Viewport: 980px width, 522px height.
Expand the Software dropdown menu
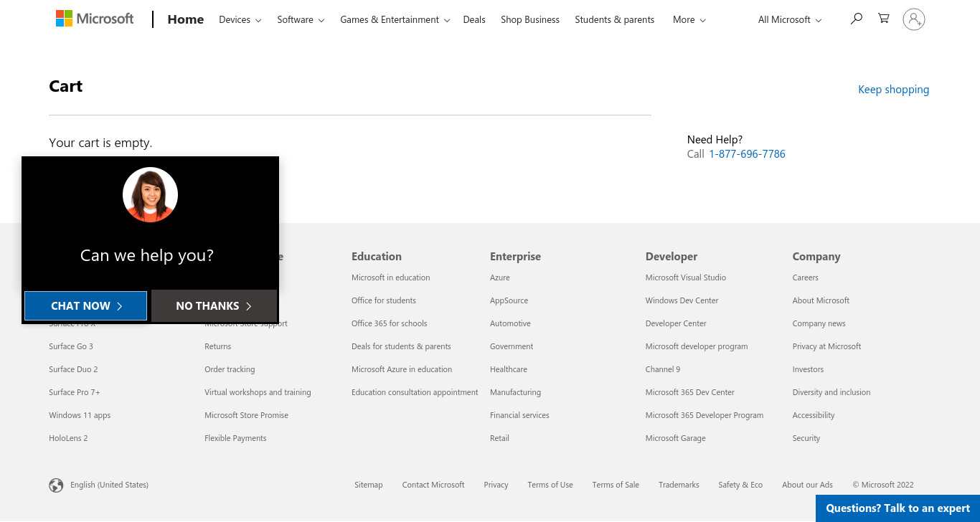click(301, 20)
